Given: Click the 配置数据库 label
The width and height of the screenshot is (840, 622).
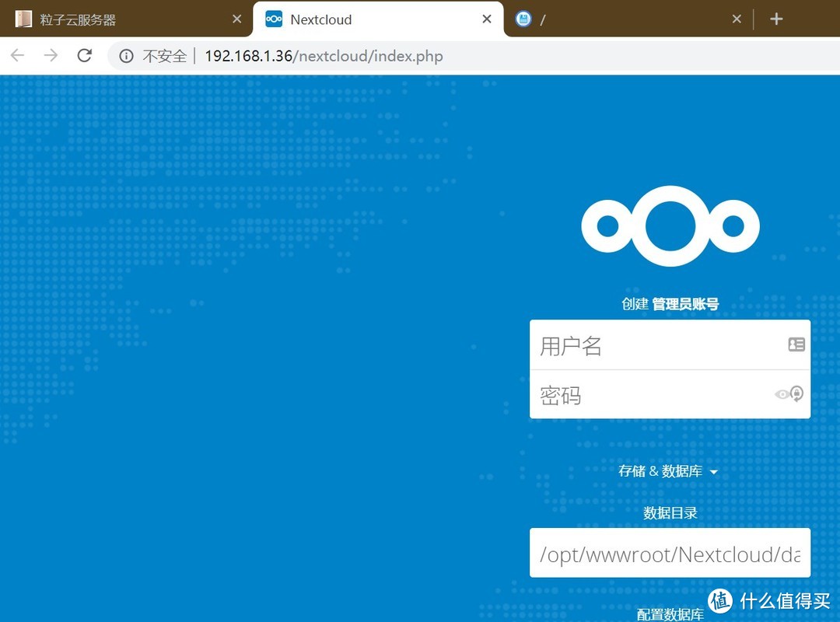Looking at the screenshot, I should [x=670, y=614].
